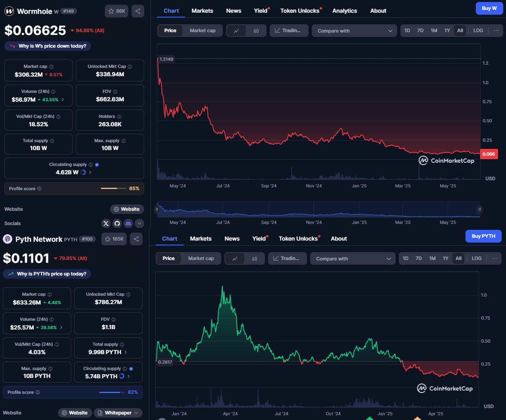Select line chart type in Pyth chart
The image size is (506, 420).
pos(235,258)
